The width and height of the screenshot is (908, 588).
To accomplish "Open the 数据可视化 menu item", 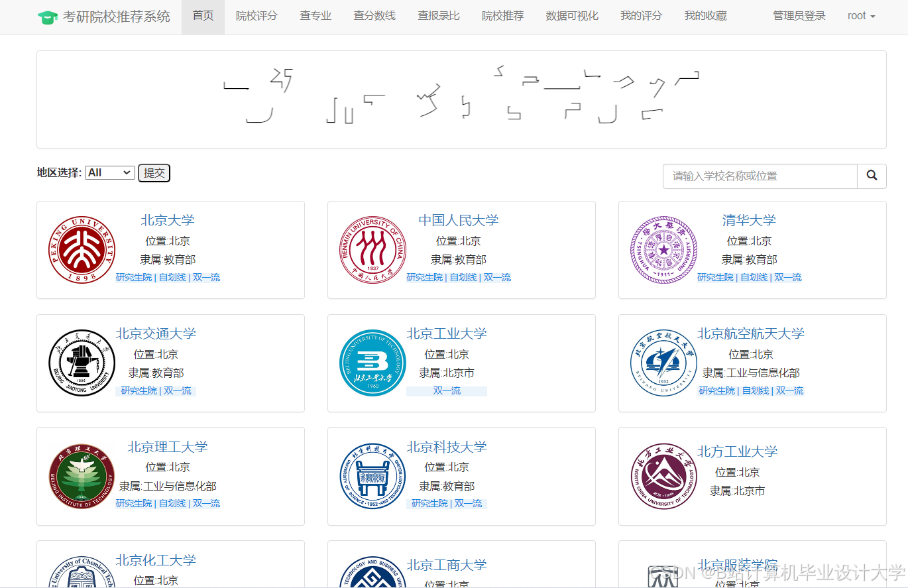I will point(572,16).
